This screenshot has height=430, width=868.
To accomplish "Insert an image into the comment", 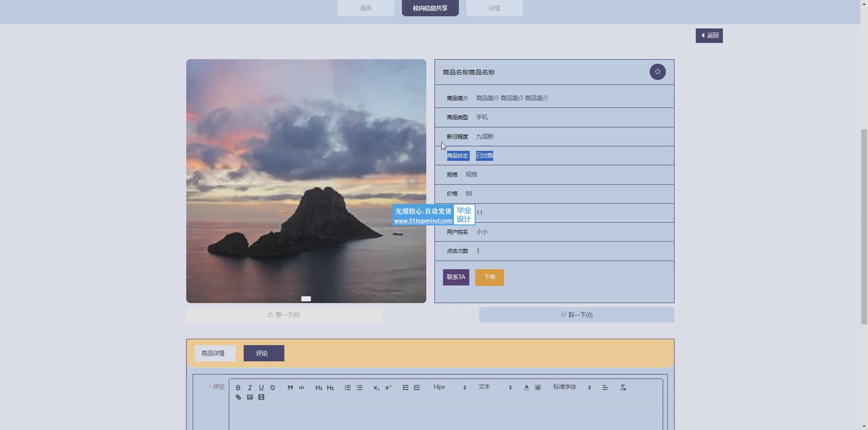I will 250,397.
